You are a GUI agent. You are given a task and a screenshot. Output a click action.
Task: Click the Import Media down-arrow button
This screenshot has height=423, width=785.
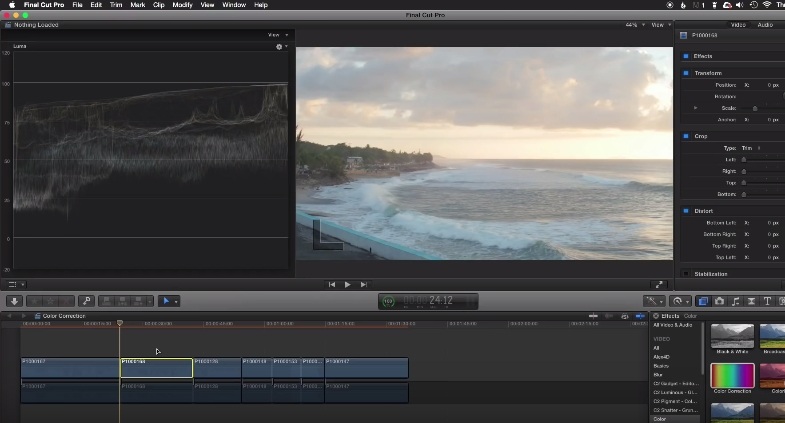tap(14, 300)
